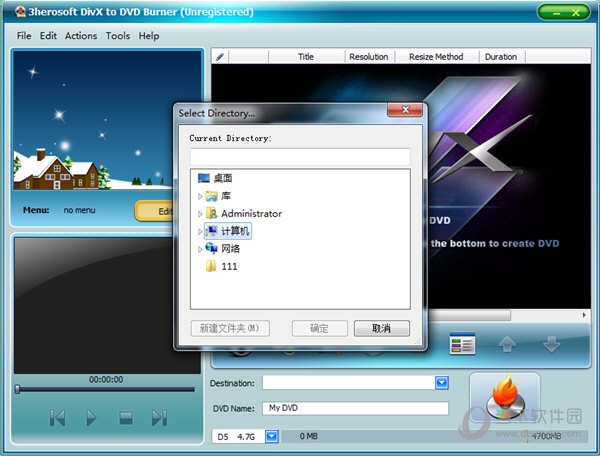
Task: Click the move up arrow icon
Action: point(507,344)
